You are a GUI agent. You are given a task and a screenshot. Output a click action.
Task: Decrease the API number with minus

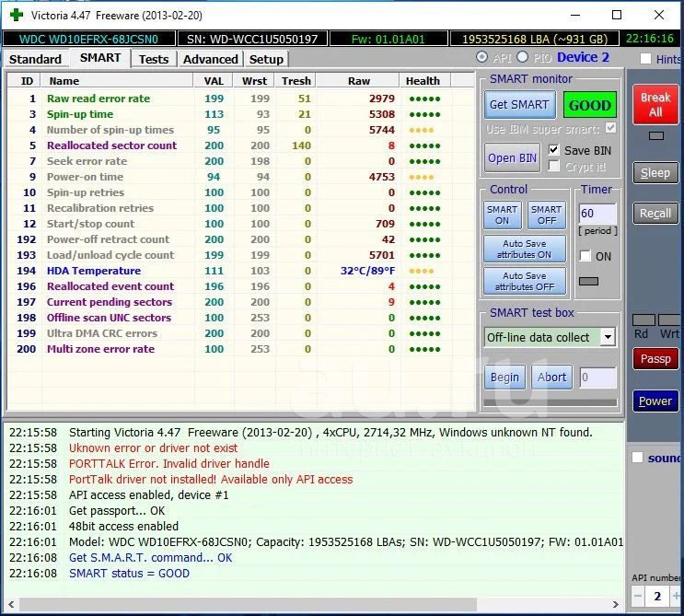point(638,596)
